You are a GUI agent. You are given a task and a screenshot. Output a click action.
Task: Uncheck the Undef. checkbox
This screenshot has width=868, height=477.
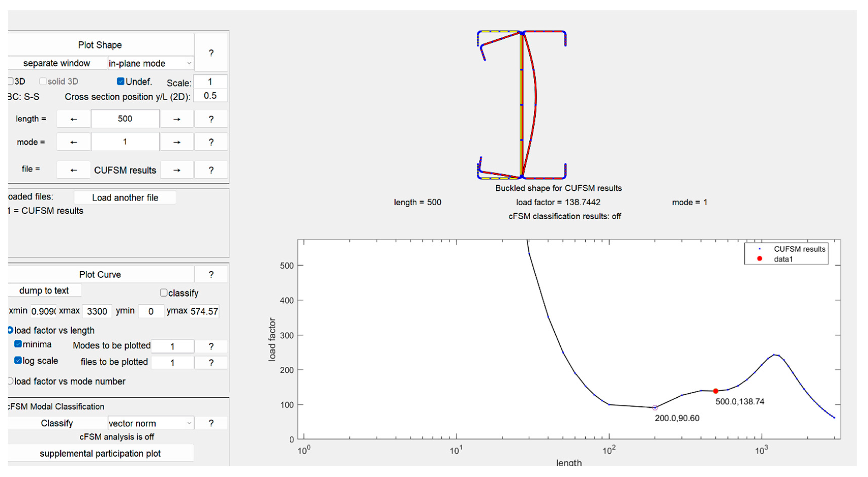pos(121,81)
